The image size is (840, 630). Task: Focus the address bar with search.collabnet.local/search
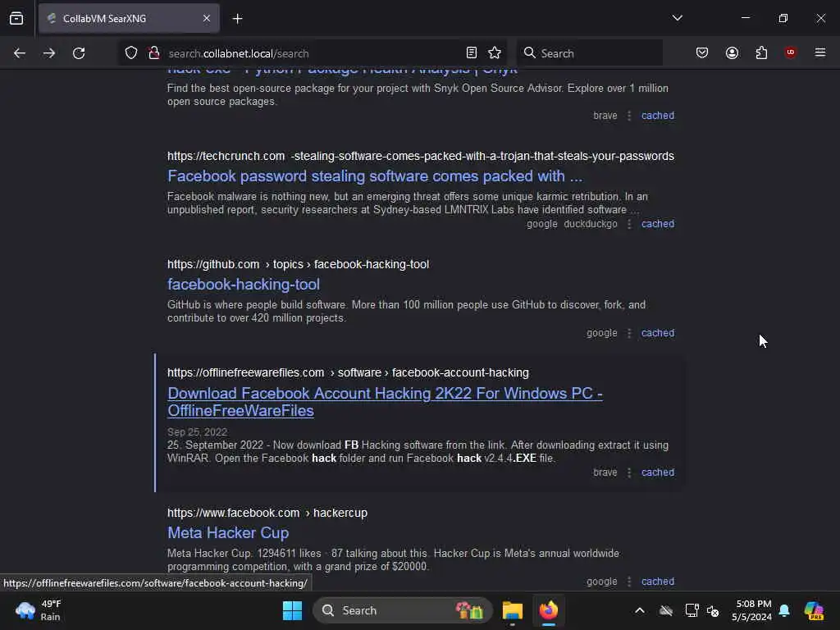coord(313,53)
